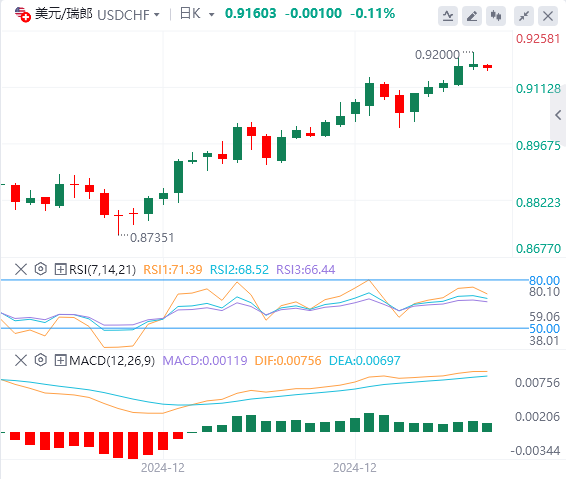Click the RSI 50.00 level label

point(544,328)
